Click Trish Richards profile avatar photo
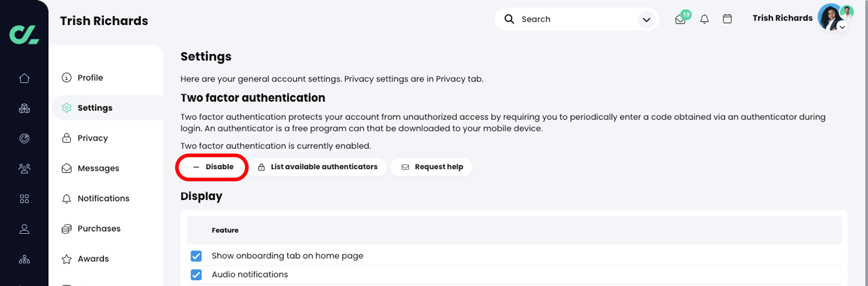 (x=830, y=17)
